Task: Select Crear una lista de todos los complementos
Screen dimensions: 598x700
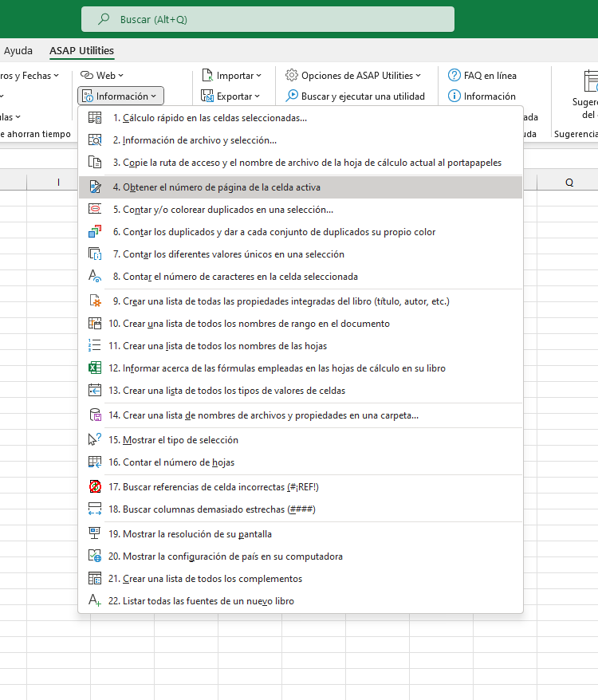Action: pyautogui.click(x=301, y=579)
